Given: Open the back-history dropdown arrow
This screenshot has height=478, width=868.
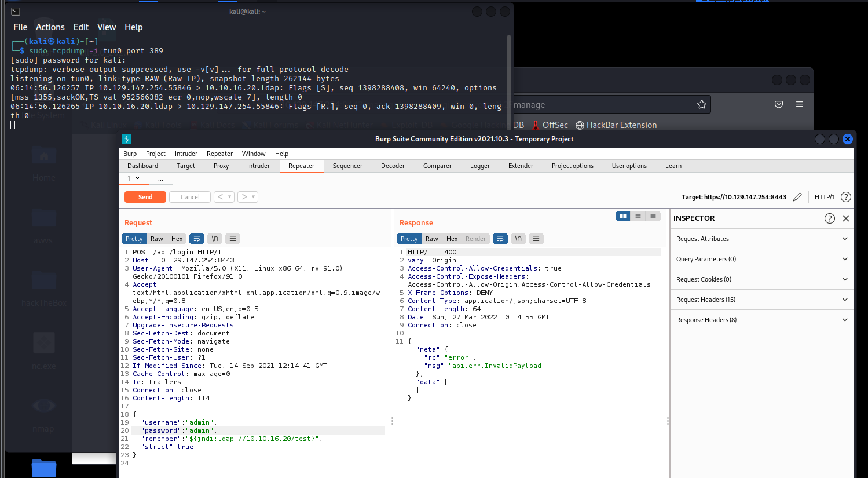Looking at the screenshot, I should click(x=230, y=197).
